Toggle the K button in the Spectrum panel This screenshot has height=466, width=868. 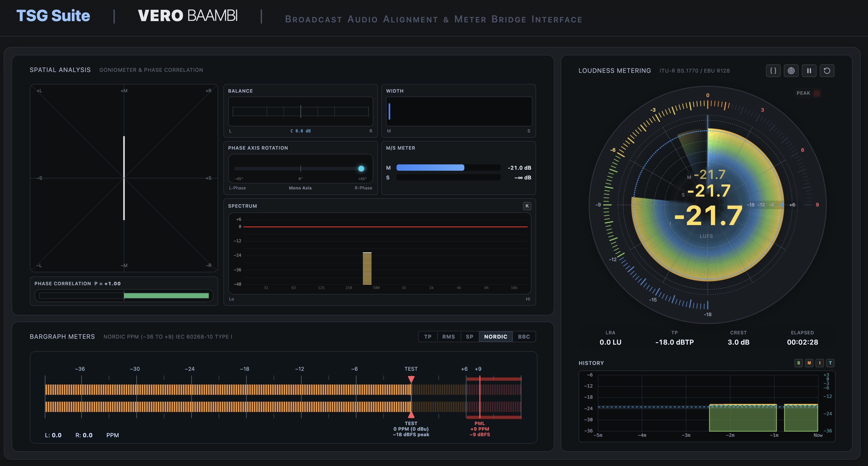(x=527, y=206)
